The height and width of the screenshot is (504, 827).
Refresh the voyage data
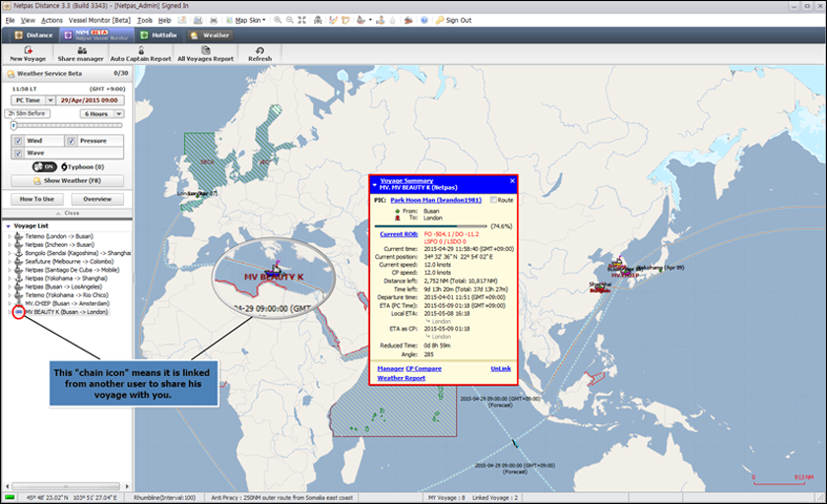(x=260, y=54)
